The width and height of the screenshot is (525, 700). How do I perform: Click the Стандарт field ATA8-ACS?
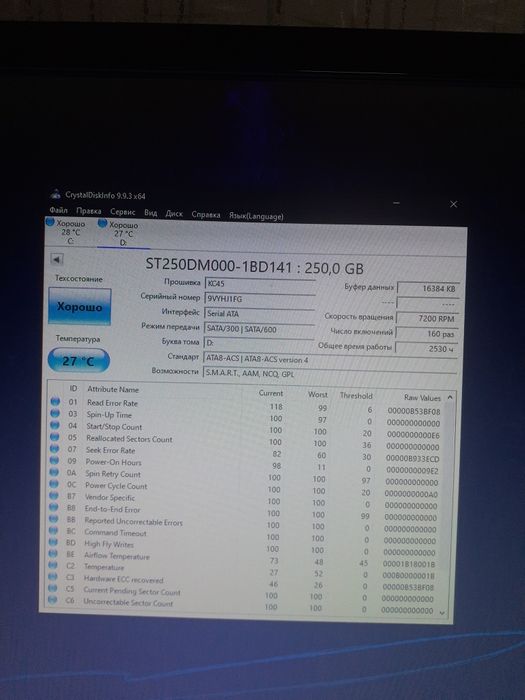click(x=330, y=359)
